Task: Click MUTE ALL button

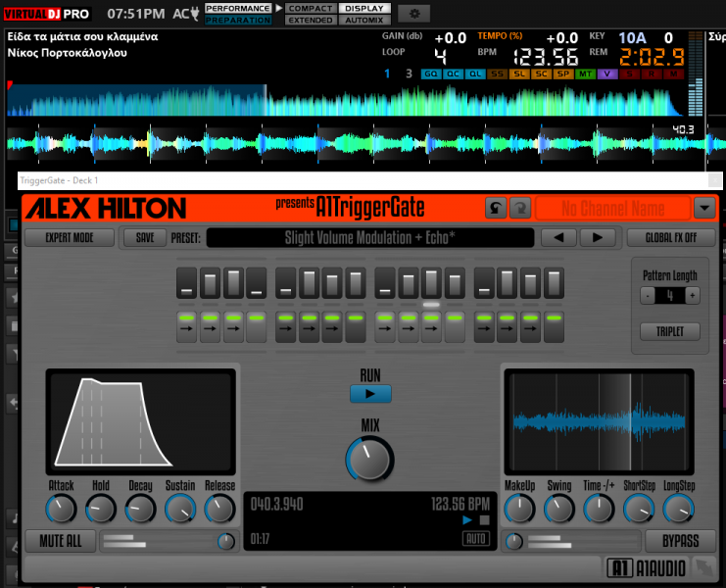Action: [61, 541]
